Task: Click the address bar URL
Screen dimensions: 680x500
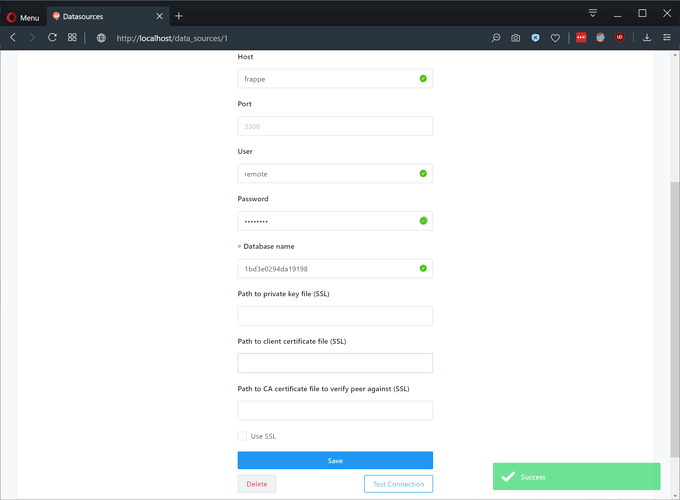Action: [172, 38]
